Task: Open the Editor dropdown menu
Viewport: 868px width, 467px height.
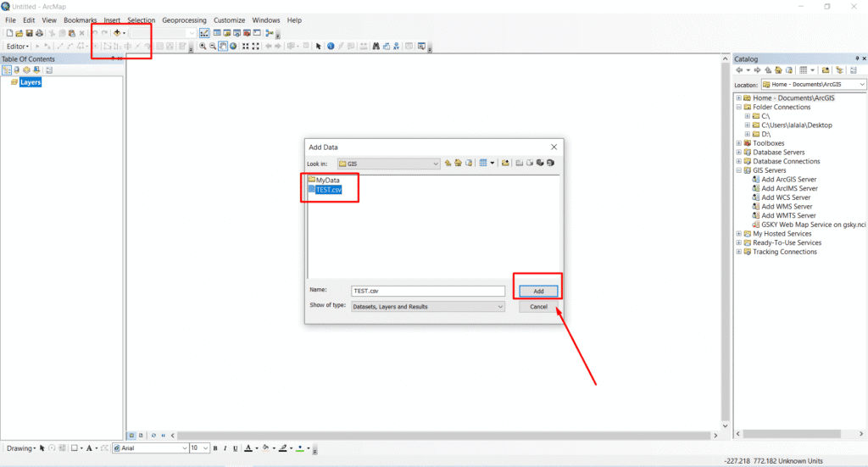Action: pyautogui.click(x=17, y=47)
